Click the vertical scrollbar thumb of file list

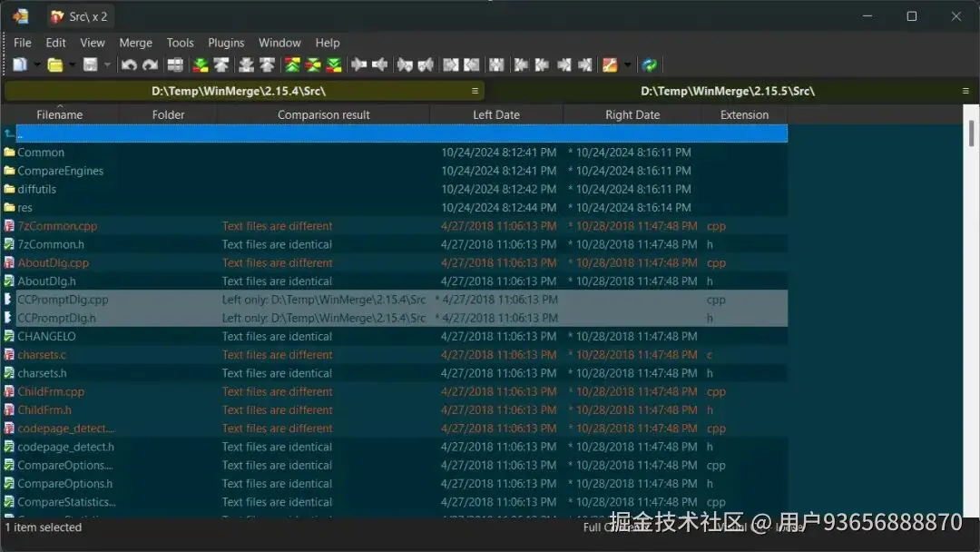tap(971, 133)
